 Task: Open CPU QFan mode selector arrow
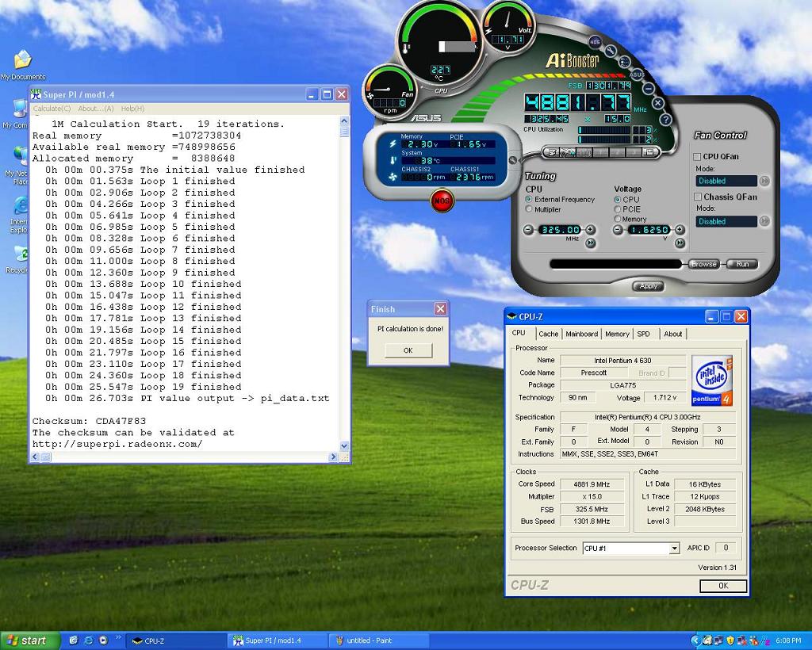coord(764,182)
